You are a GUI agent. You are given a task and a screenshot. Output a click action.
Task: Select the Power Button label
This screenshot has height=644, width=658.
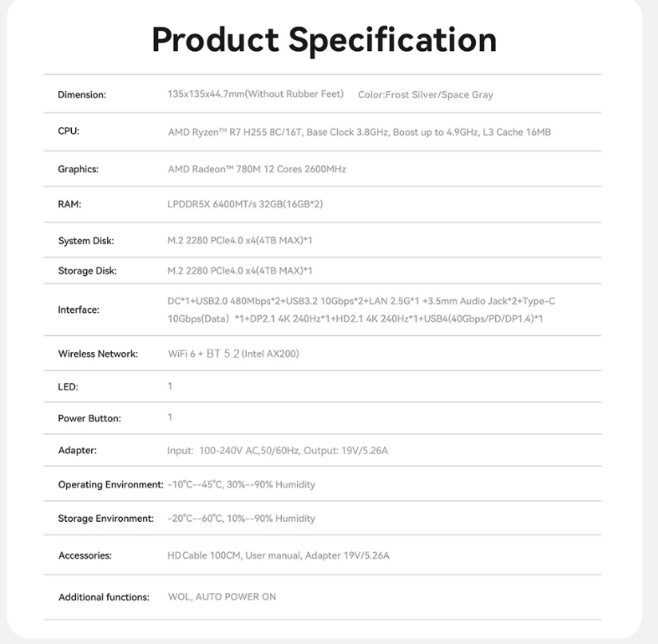click(x=89, y=418)
